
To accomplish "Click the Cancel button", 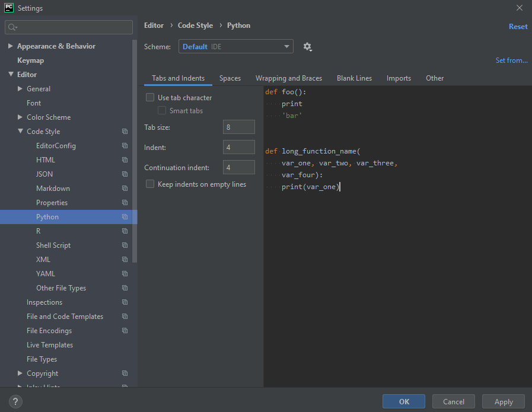I will [x=454, y=402].
